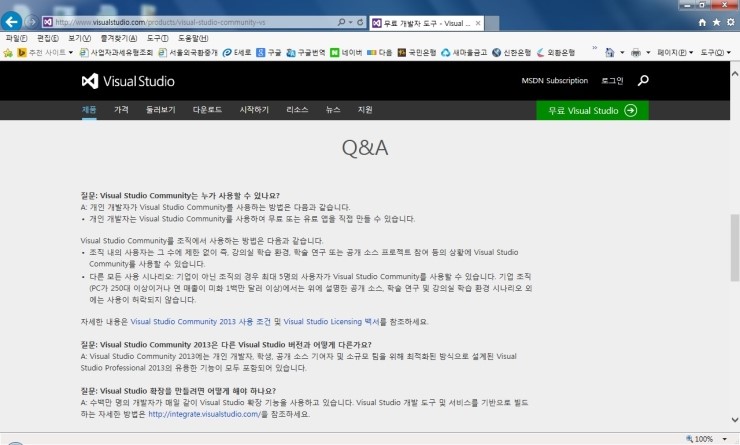Select the 뉴스 navigation tab

coord(333,109)
